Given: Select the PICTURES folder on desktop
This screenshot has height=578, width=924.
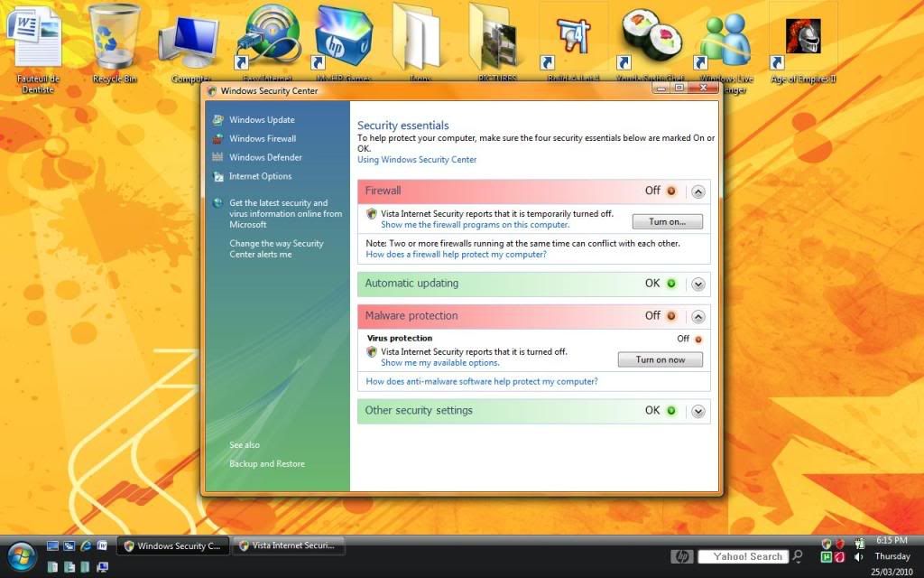Looking at the screenshot, I should pos(497,42).
